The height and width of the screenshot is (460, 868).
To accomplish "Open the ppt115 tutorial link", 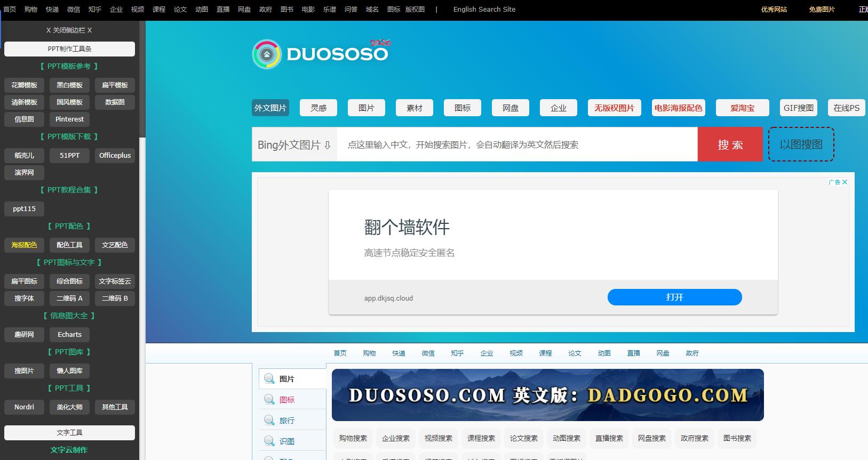I will [x=24, y=209].
